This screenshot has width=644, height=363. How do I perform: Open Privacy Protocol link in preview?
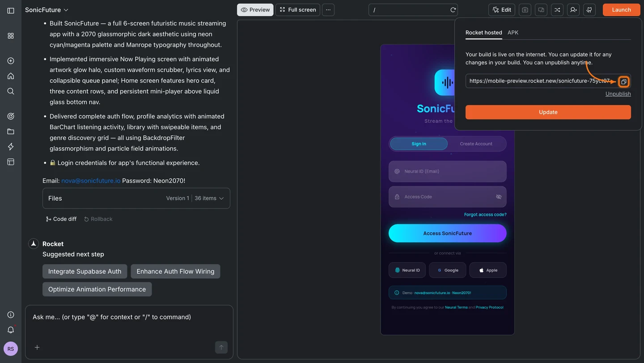(489, 308)
